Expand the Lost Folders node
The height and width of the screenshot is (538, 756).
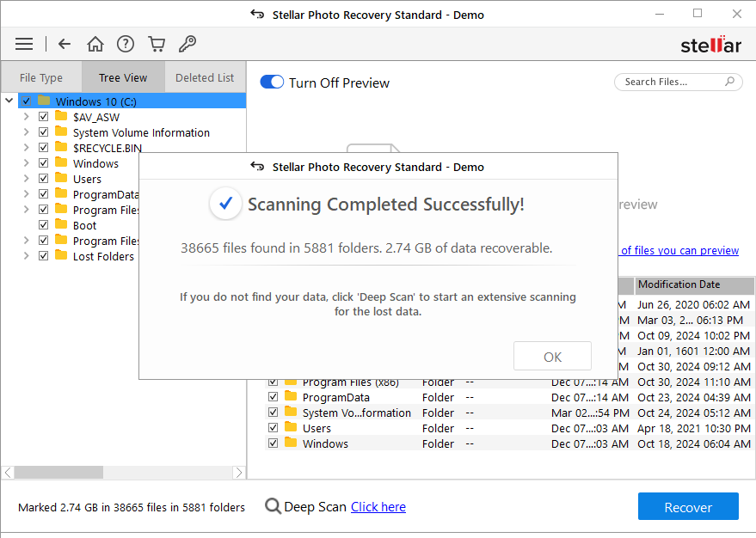(x=26, y=256)
